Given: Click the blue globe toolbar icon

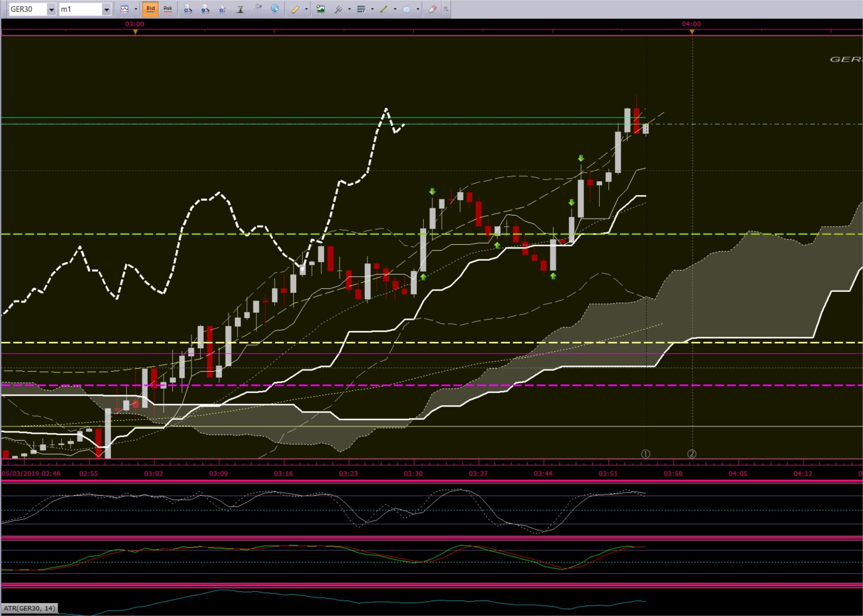Looking at the screenshot, I should [274, 9].
